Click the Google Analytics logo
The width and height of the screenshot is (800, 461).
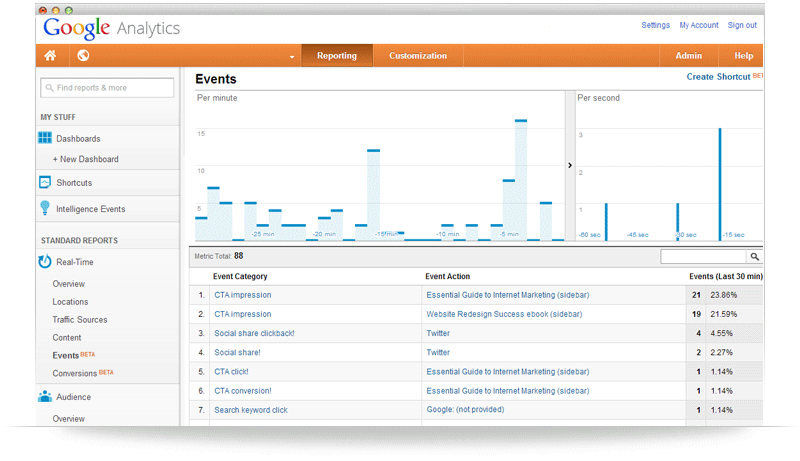[x=111, y=28]
